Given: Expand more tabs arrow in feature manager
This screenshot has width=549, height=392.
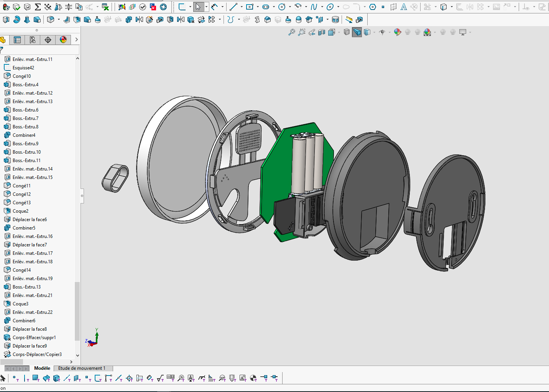Looking at the screenshot, I should tap(77, 39).
